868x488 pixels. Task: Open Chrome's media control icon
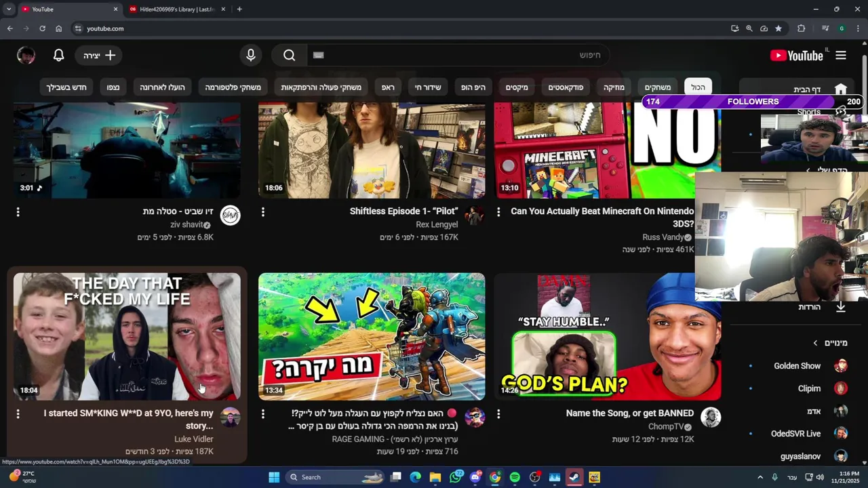tap(825, 28)
